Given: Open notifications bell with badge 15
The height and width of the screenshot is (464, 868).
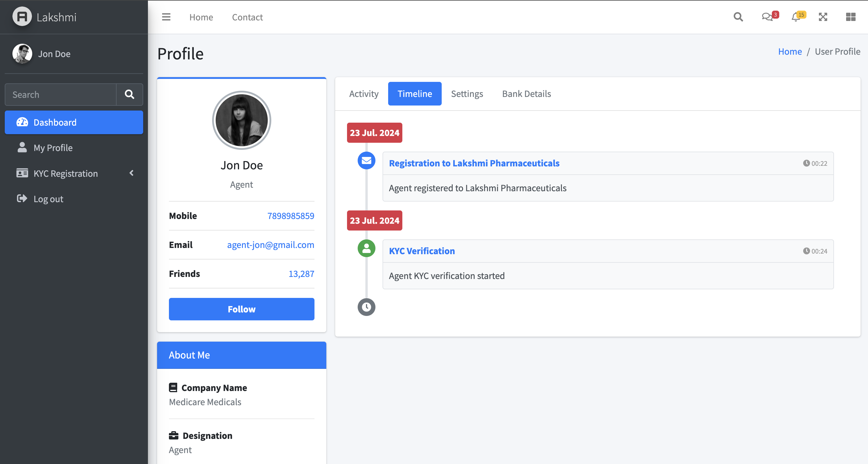Looking at the screenshot, I should pyautogui.click(x=796, y=17).
